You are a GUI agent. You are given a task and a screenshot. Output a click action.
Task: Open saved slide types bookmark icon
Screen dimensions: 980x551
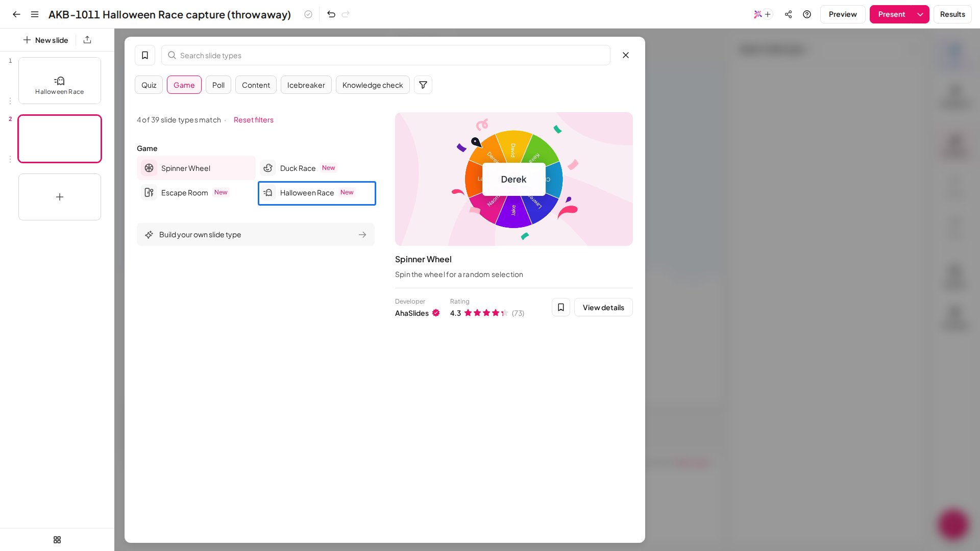tap(145, 55)
